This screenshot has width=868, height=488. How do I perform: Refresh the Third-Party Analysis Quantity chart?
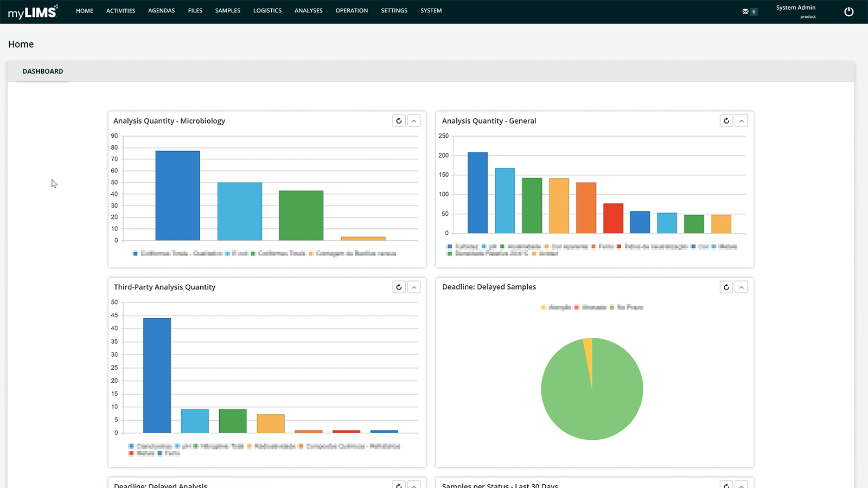pyautogui.click(x=399, y=287)
